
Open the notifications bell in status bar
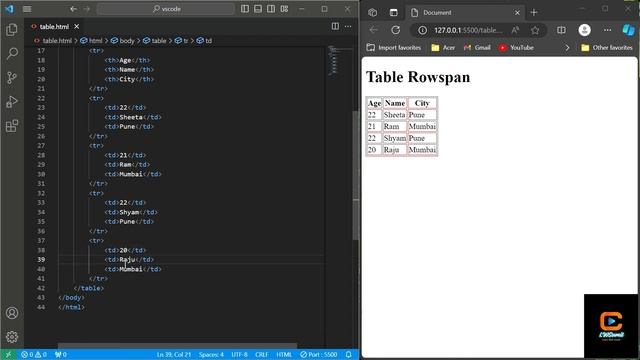(x=348, y=354)
